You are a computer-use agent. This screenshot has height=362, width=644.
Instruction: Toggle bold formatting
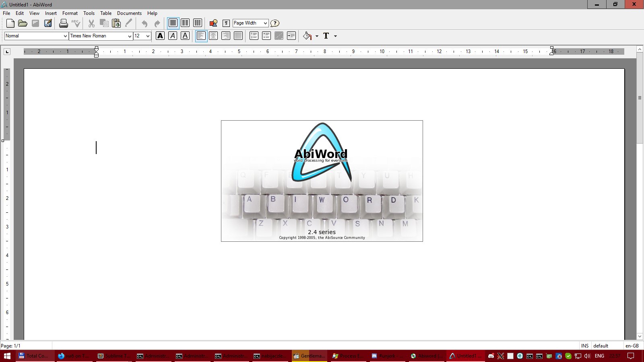[x=160, y=36]
